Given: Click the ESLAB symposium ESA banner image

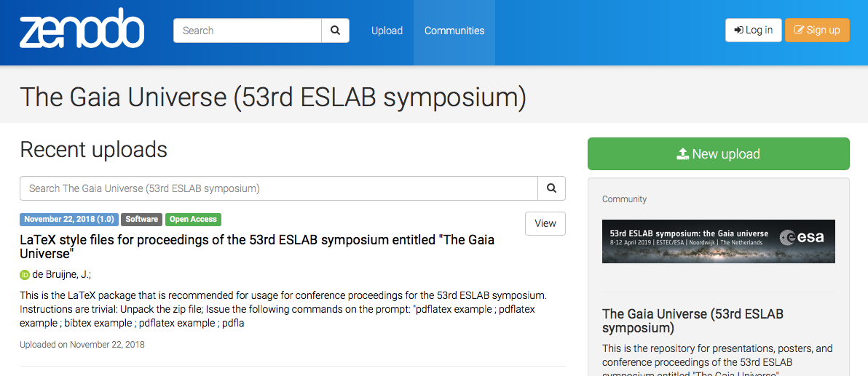Looking at the screenshot, I should coord(719,241).
